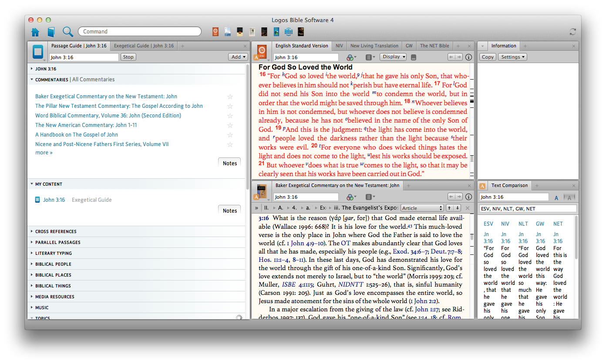Star Nicene and Post-Nicene Fathers entry
The height and width of the screenshot is (364, 606).
pyautogui.click(x=230, y=144)
